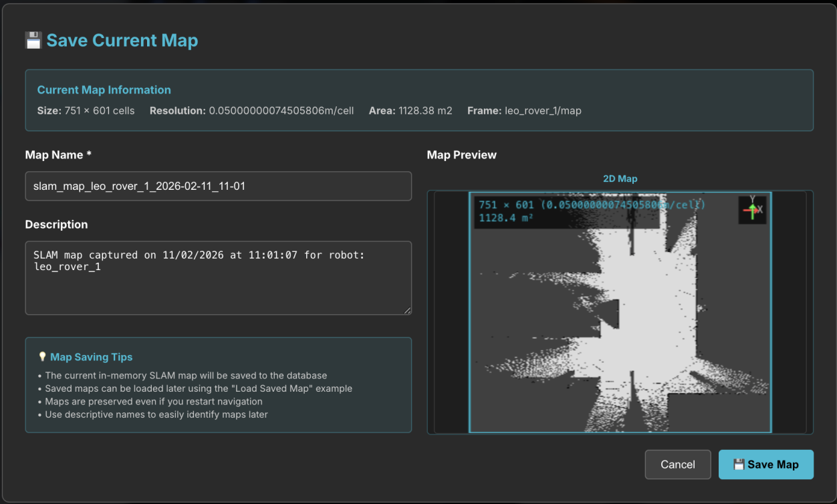Viewport: 837px width, 504px height.
Task: Click the description box resize handle
Action: (x=407, y=310)
